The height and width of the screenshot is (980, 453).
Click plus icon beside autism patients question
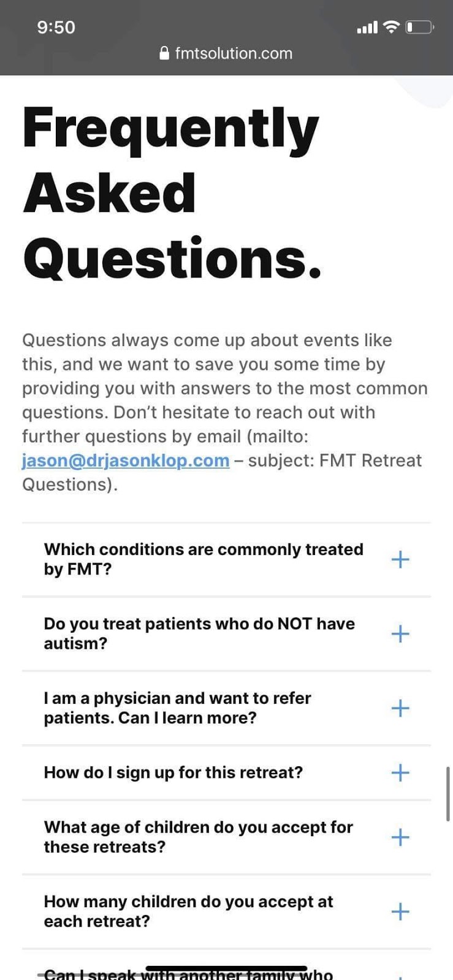click(400, 633)
